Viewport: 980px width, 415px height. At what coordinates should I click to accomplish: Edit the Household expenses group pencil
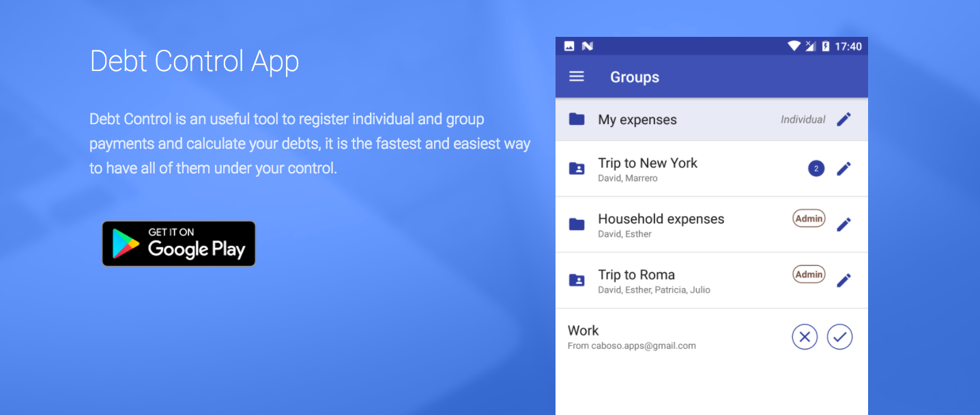click(x=844, y=225)
